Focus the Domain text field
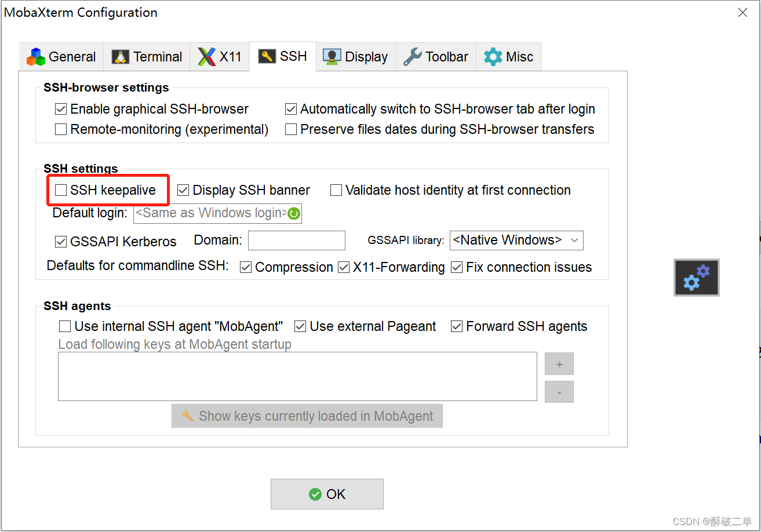The width and height of the screenshot is (761, 532). click(x=297, y=241)
